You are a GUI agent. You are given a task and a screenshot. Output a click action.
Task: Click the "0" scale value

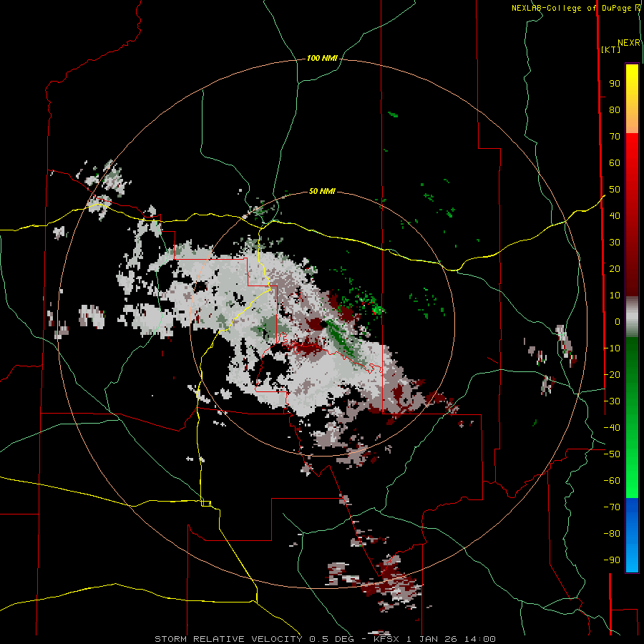pos(618,321)
